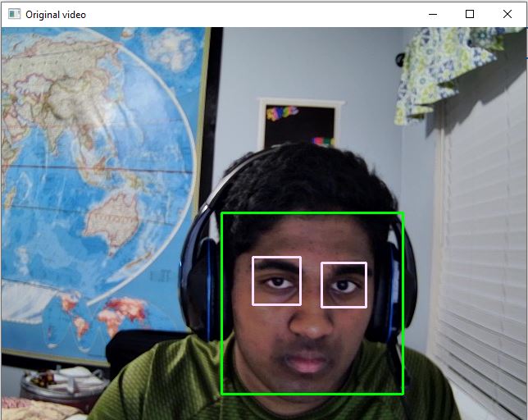Minimize the Original video window
The image size is (528, 420).
click(433, 15)
